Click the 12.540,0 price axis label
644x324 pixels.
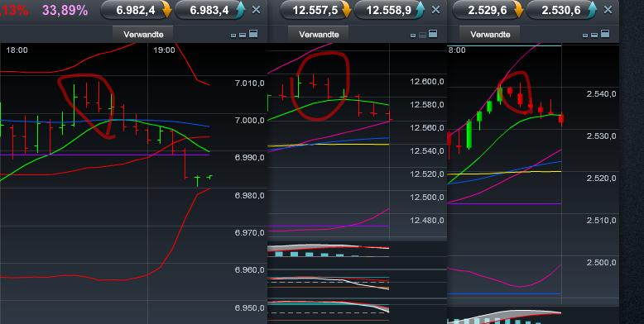click(x=427, y=151)
